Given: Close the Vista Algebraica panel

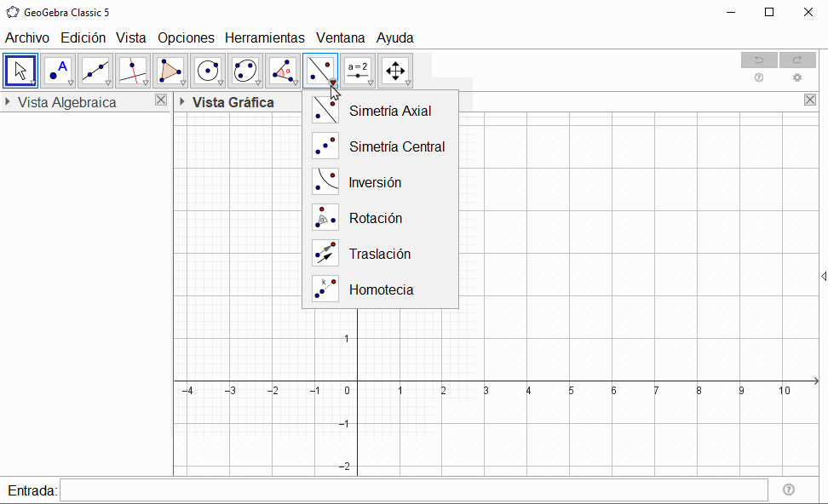Looking at the screenshot, I should click(161, 100).
